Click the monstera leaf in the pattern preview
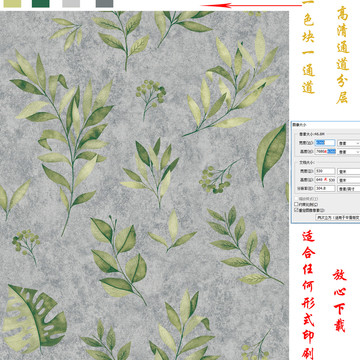The height and width of the screenshot is (360, 360). (34, 318)
